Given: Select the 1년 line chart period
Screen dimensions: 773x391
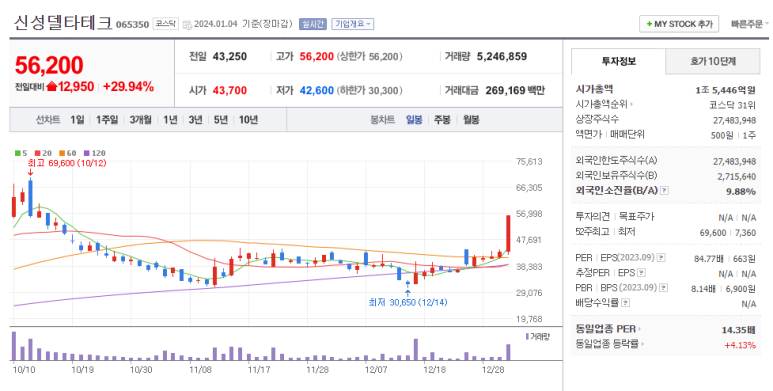Looking at the screenshot, I should tap(170, 120).
